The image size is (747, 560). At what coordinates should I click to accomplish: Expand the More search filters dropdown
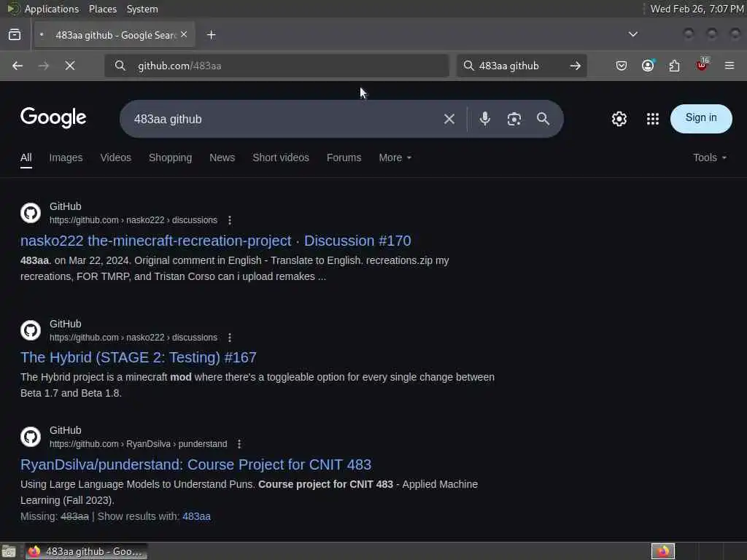click(x=395, y=157)
